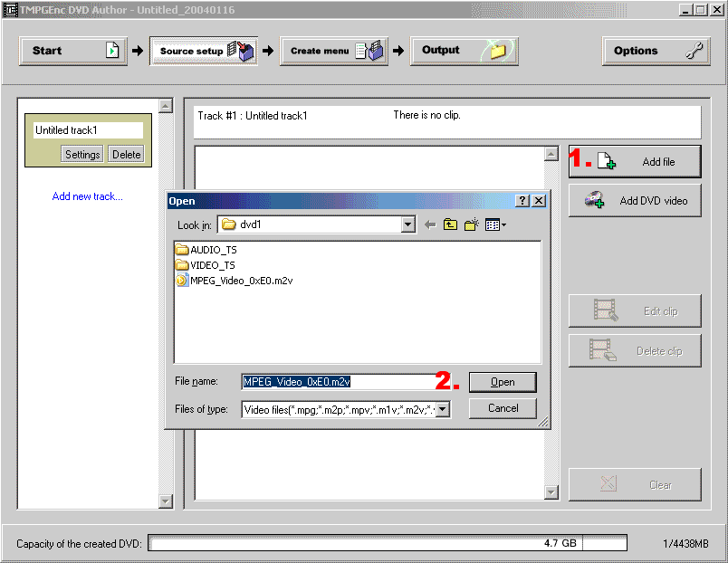Image resolution: width=728 pixels, height=563 pixels.
Task: Delete the Untitled track1 track
Action: pyautogui.click(x=126, y=154)
